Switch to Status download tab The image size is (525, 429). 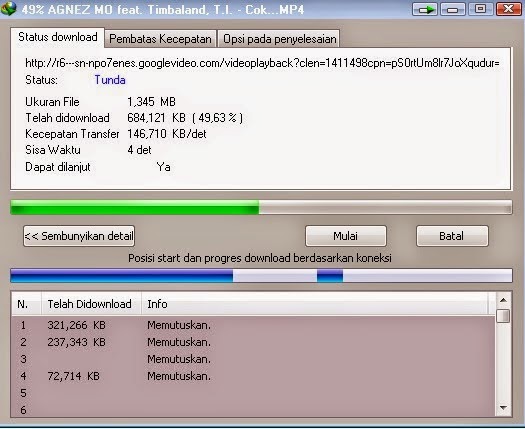coord(58,37)
